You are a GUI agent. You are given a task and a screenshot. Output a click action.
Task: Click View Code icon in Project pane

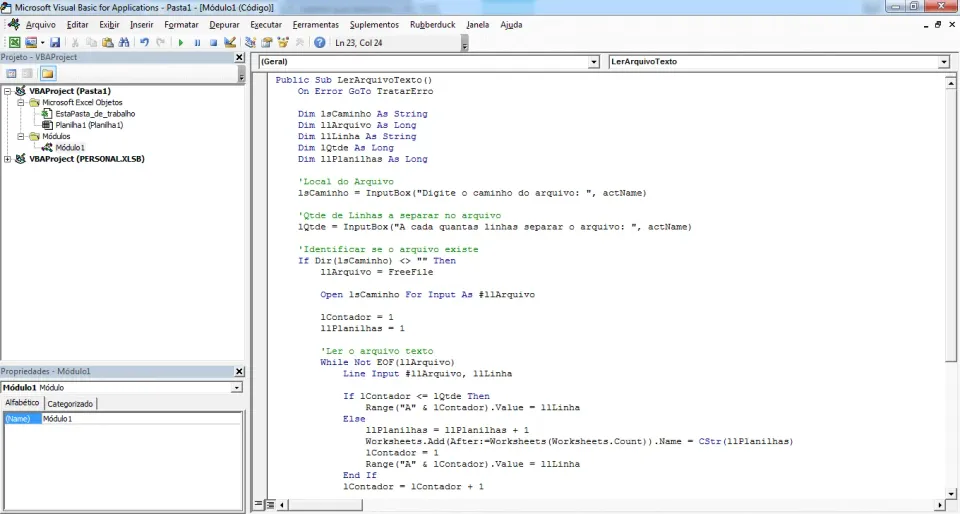click(x=11, y=73)
